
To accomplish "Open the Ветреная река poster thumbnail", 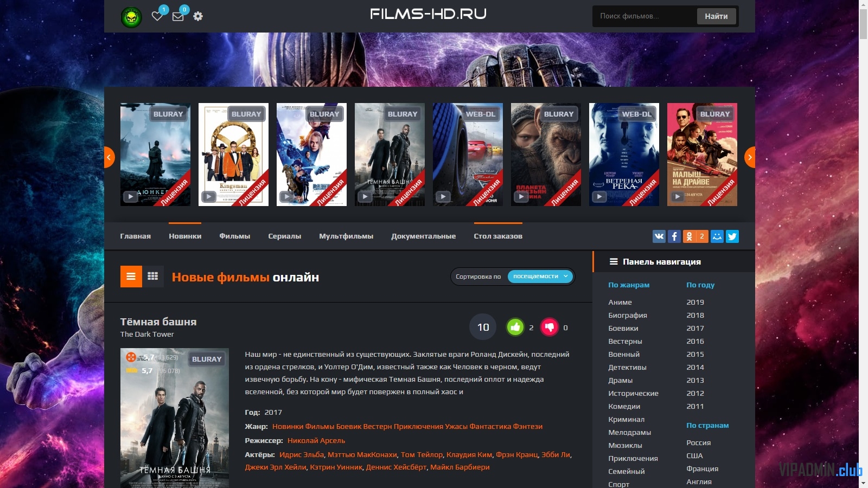I will click(x=624, y=155).
